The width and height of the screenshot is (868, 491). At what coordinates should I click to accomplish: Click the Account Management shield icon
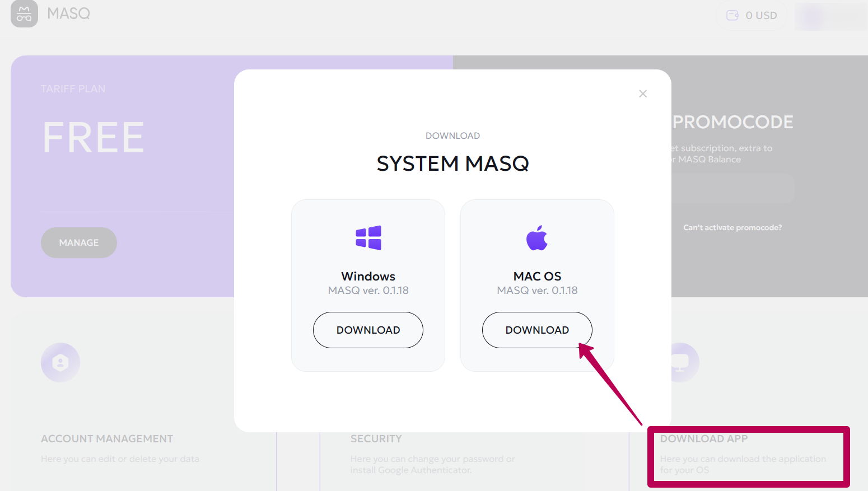click(x=60, y=362)
